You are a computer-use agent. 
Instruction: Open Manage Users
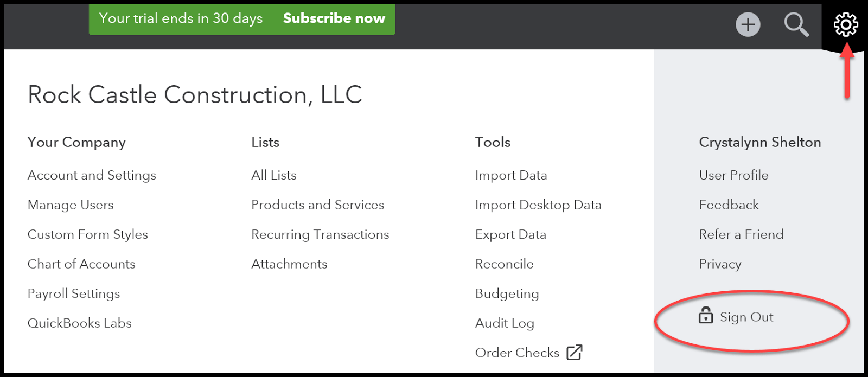point(71,205)
